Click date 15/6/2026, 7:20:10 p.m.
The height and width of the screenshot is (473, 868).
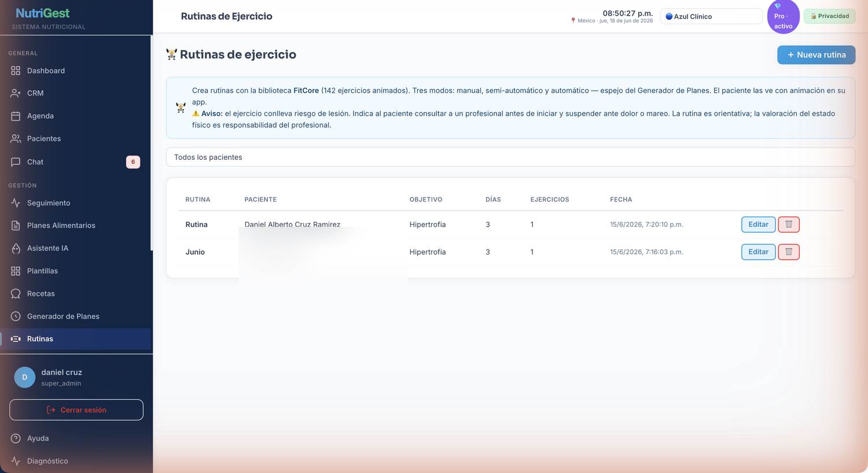click(646, 225)
